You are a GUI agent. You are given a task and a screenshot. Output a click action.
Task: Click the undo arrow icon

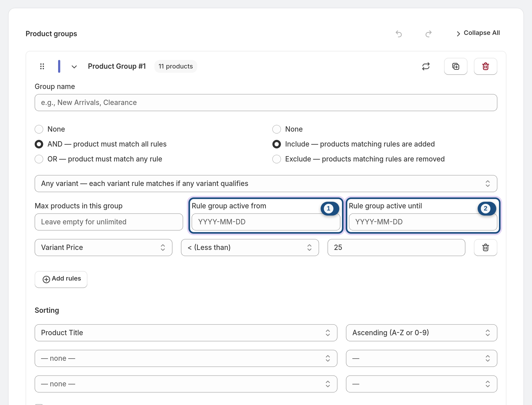point(399,34)
